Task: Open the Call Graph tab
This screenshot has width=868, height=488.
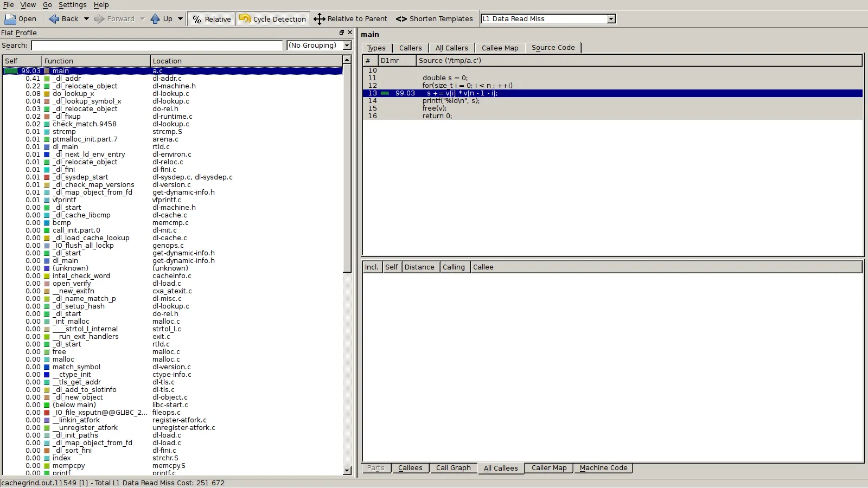Action: tap(454, 468)
